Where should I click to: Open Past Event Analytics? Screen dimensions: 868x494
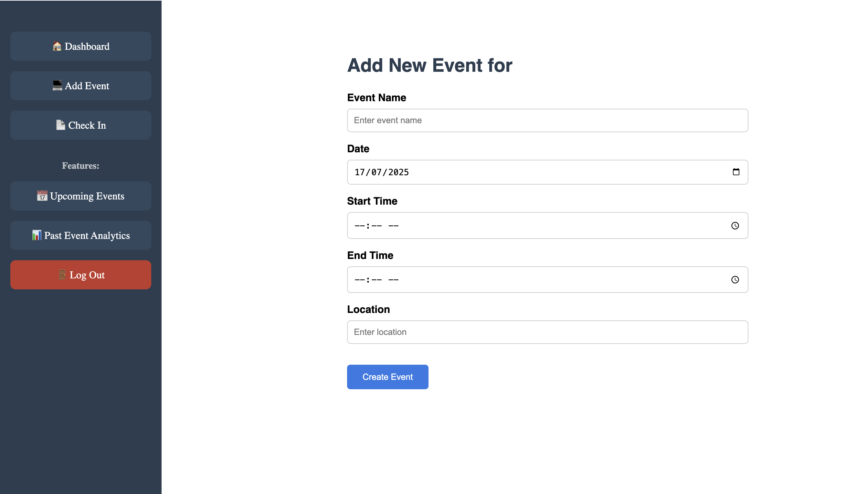coord(81,235)
